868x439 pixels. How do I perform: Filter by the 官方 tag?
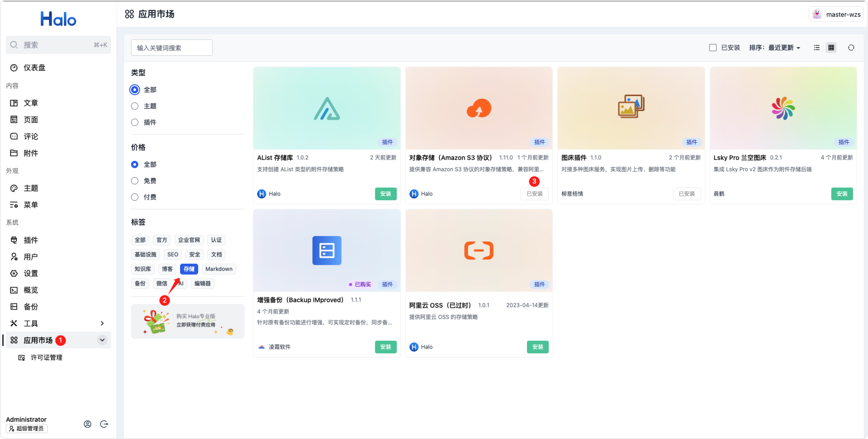(x=162, y=240)
